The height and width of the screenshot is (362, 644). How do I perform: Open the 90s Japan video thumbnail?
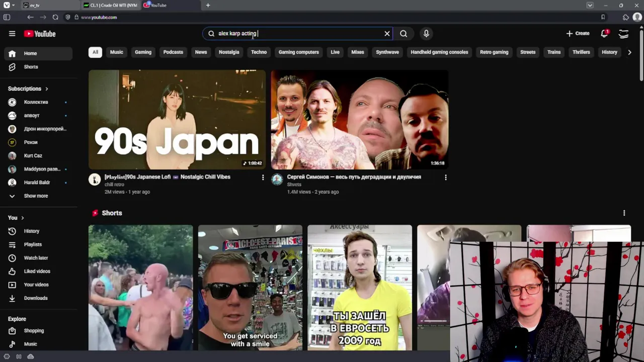click(177, 120)
